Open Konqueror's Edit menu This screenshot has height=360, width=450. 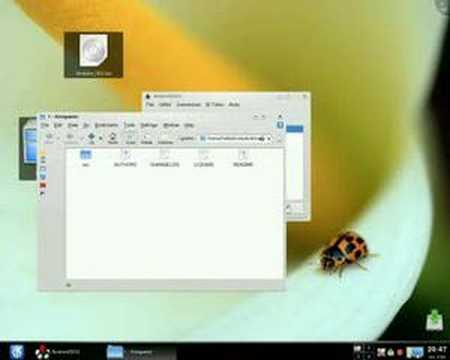pos(58,125)
